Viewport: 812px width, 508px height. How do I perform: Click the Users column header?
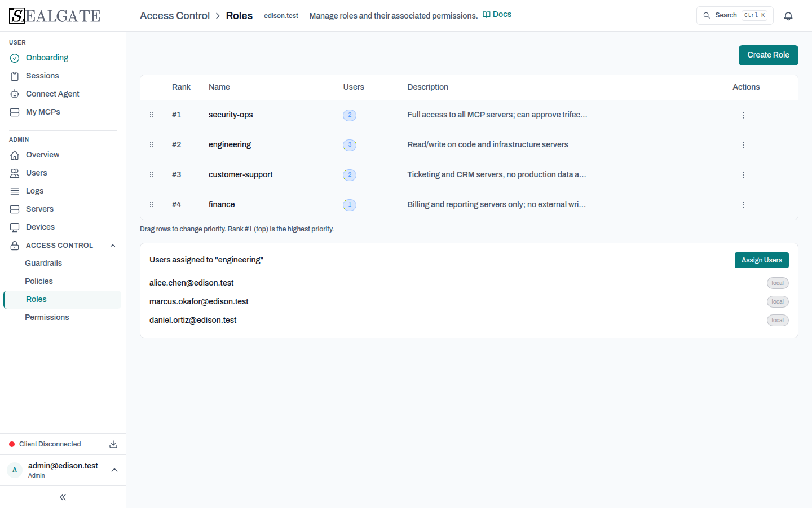354,87
